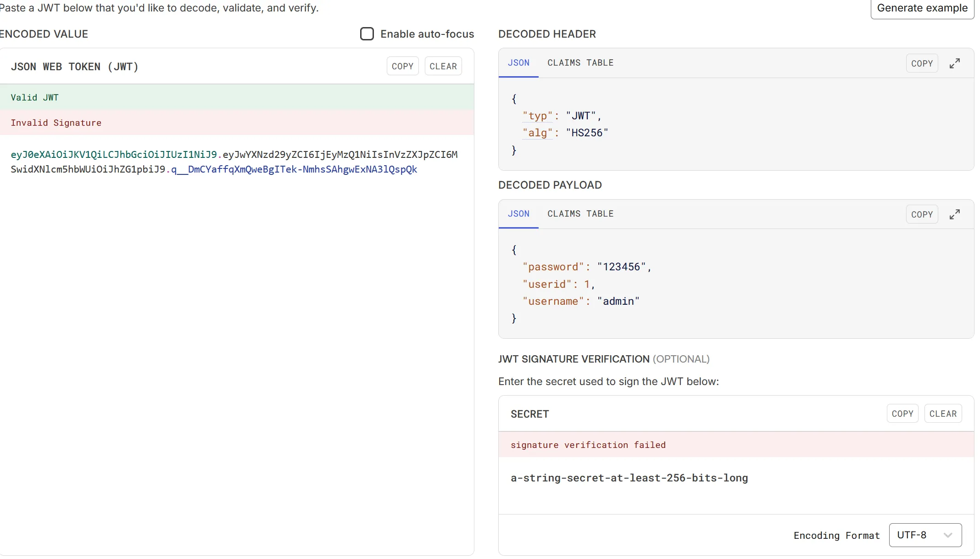Clear the JSON Web Token field

(x=443, y=66)
